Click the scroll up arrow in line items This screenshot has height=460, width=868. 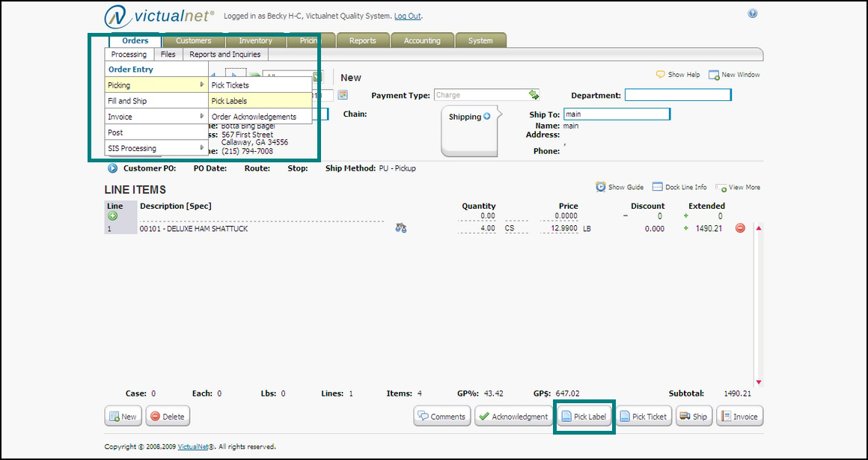pyautogui.click(x=759, y=228)
